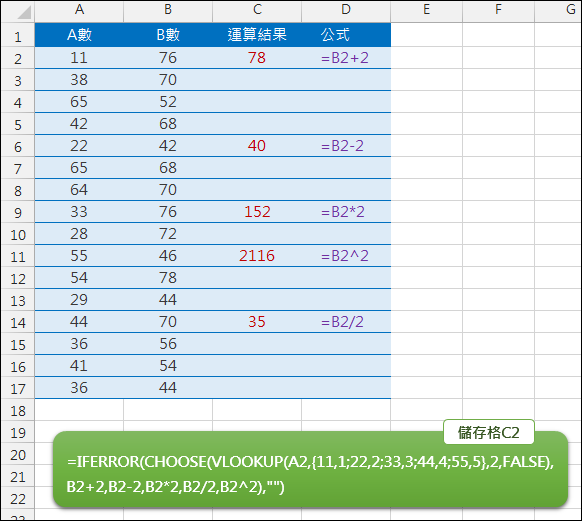Select cell D9 showing =B2*2

346,212
